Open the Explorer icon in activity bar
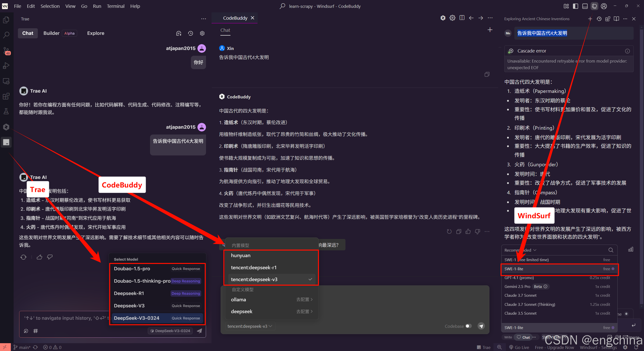 point(6,20)
